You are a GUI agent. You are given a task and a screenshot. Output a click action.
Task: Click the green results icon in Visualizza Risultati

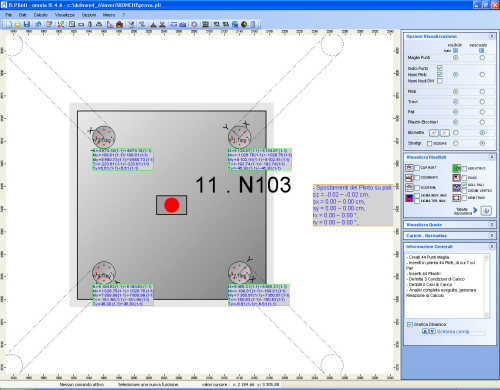coord(456,168)
